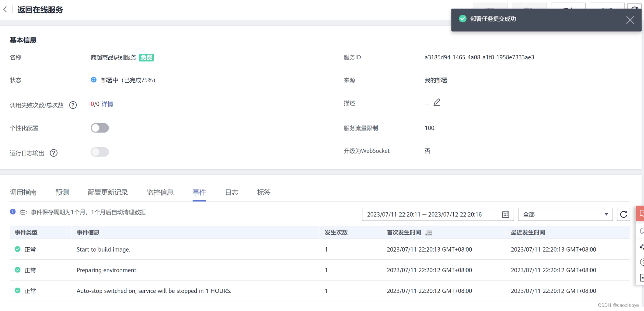Click the date range input field
The image size is (644, 311).
[x=438, y=215]
